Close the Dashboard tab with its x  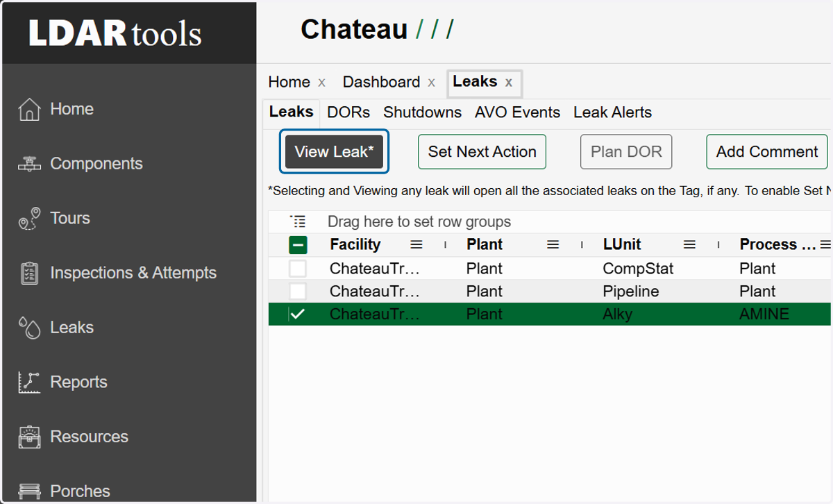pos(431,83)
